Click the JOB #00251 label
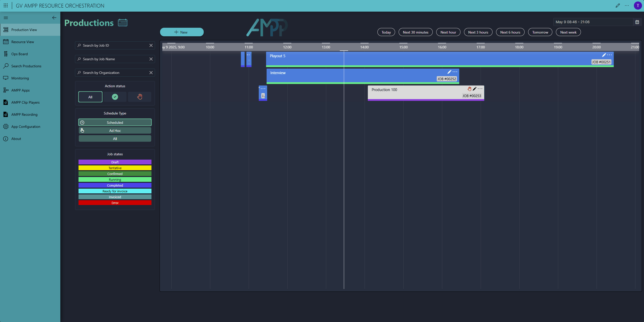The image size is (644, 322). (x=601, y=62)
